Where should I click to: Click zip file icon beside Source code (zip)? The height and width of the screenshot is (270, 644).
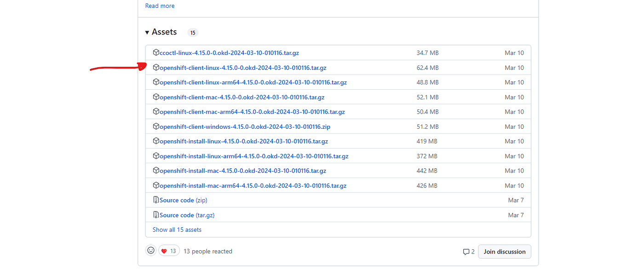coord(156,200)
